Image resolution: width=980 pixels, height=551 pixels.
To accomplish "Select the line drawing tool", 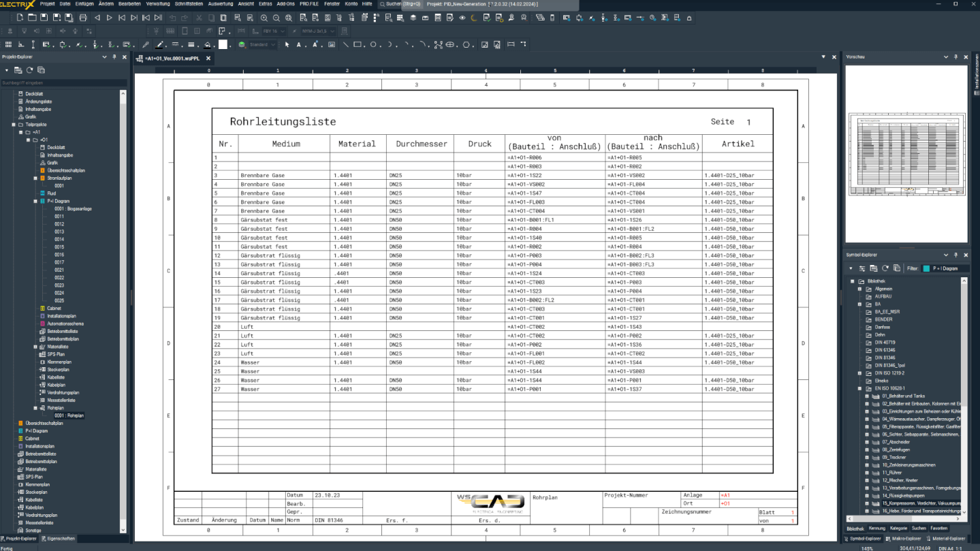I will tap(346, 45).
